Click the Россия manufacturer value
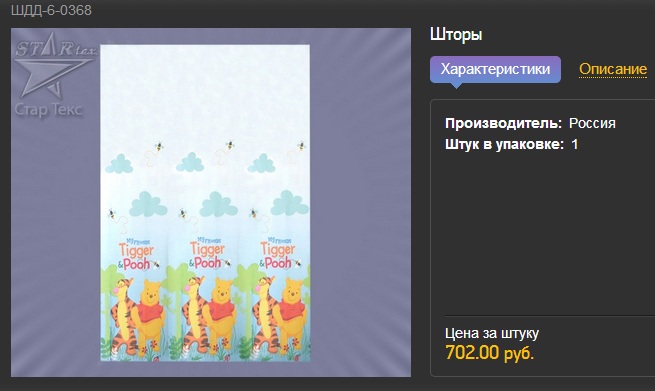This screenshot has width=655, height=391. [x=592, y=123]
